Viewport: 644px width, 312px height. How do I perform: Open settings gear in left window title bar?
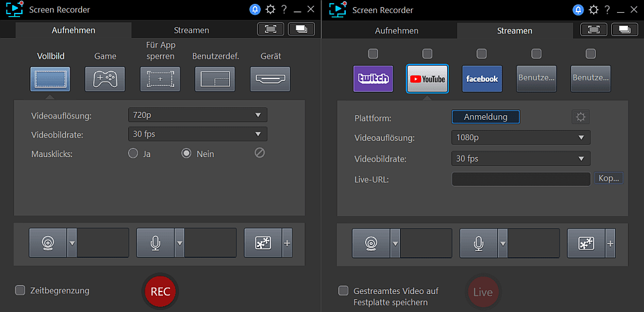(270, 10)
